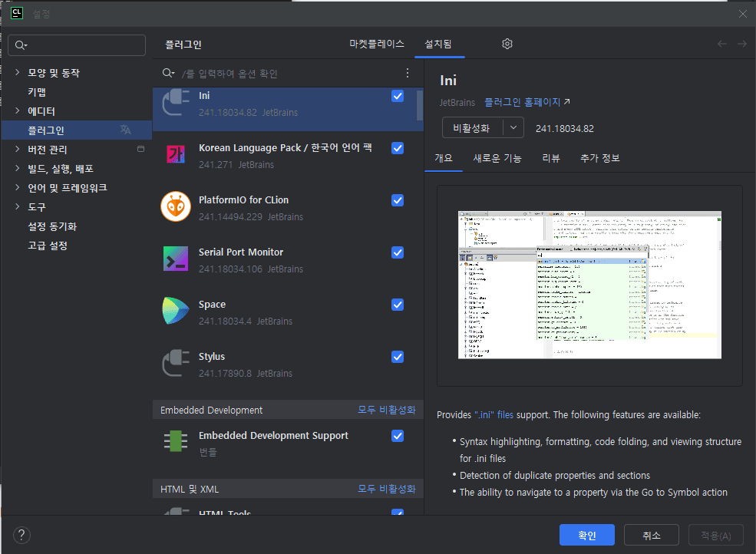Viewport: 756px width, 554px height.
Task: Click the Korean Language Pack plugin icon
Action: (176, 155)
